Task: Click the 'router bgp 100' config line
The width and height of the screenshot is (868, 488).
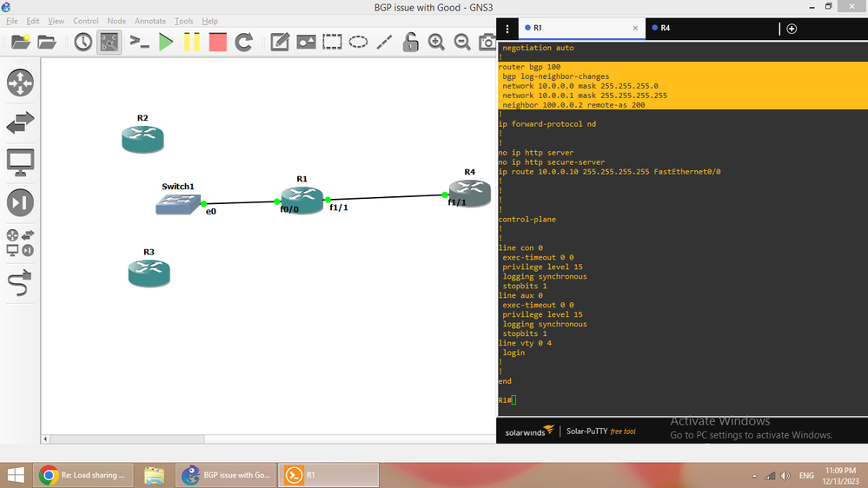Action: coord(529,67)
